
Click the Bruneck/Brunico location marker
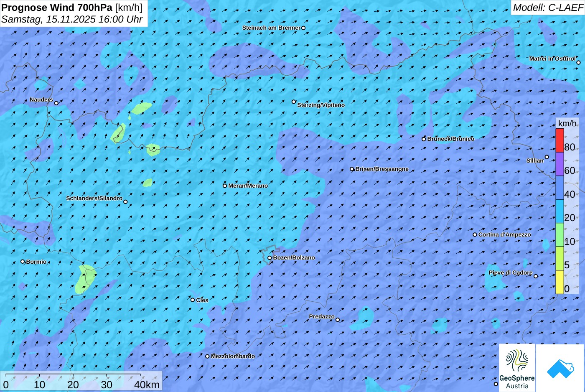pyautogui.click(x=424, y=139)
